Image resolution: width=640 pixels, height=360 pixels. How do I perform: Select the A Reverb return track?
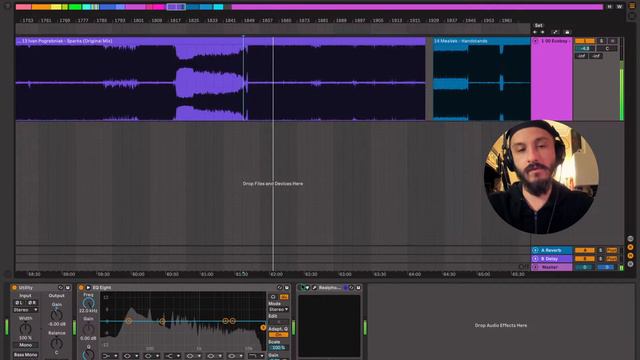551,250
